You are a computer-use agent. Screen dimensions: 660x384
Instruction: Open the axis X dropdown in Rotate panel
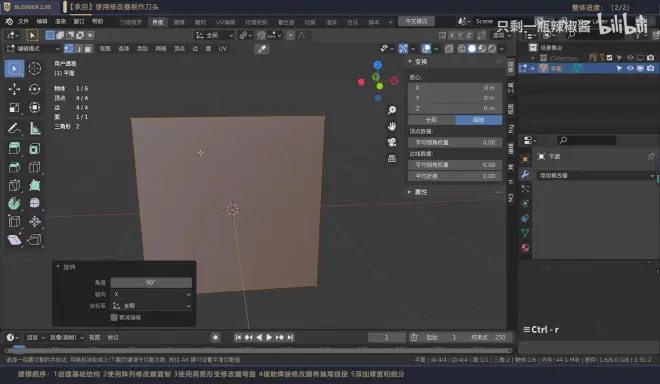(151, 294)
